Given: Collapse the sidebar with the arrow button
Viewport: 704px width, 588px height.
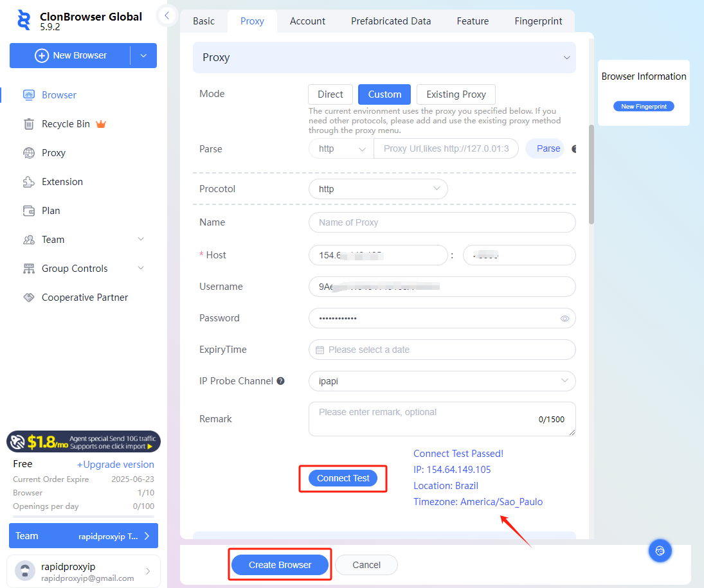Looking at the screenshot, I should [x=167, y=15].
